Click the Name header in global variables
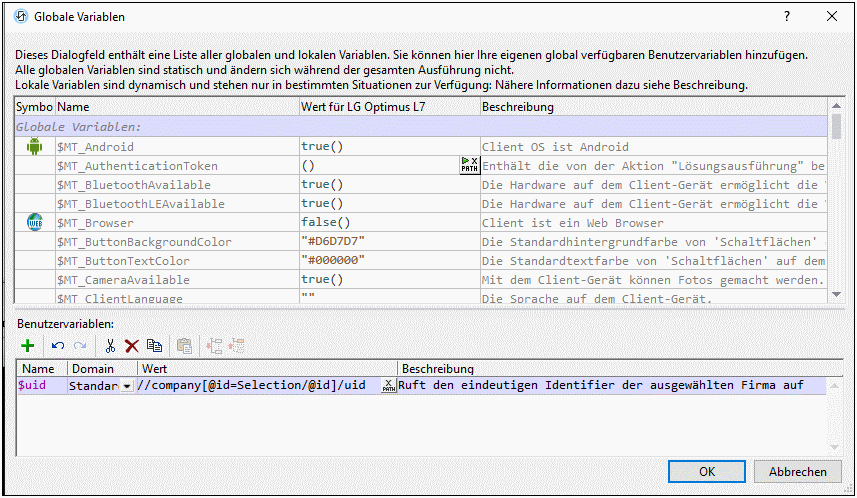 click(x=73, y=107)
